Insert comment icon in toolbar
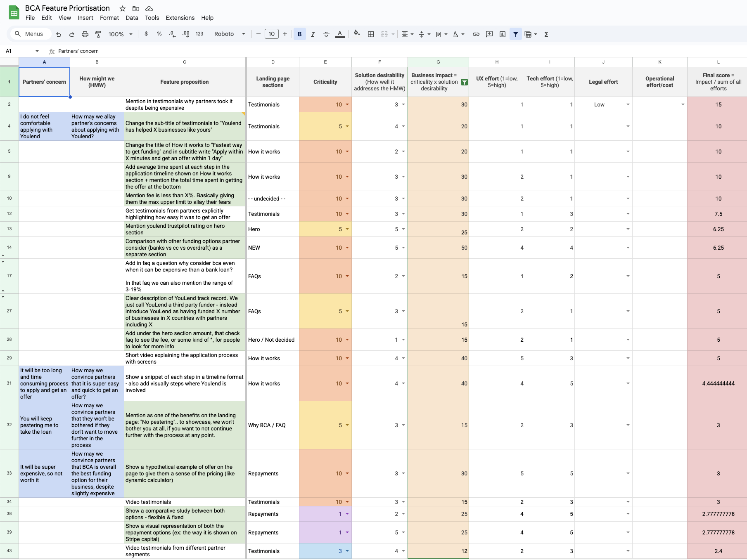The height and width of the screenshot is (560, 747). tap(489, 34)
